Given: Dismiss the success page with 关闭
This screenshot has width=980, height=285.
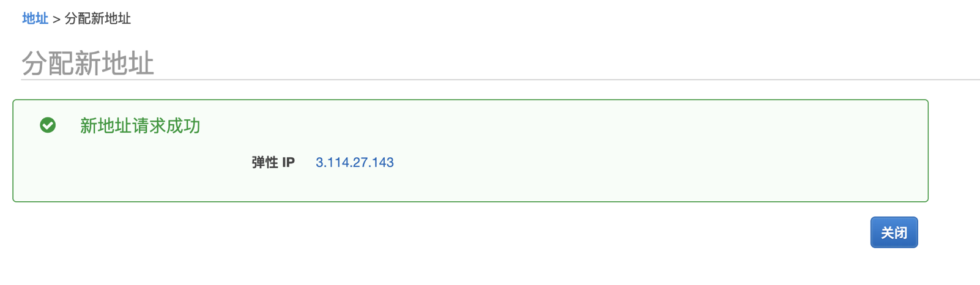Looking at the screenshot, I should click(x=894, y=232).
